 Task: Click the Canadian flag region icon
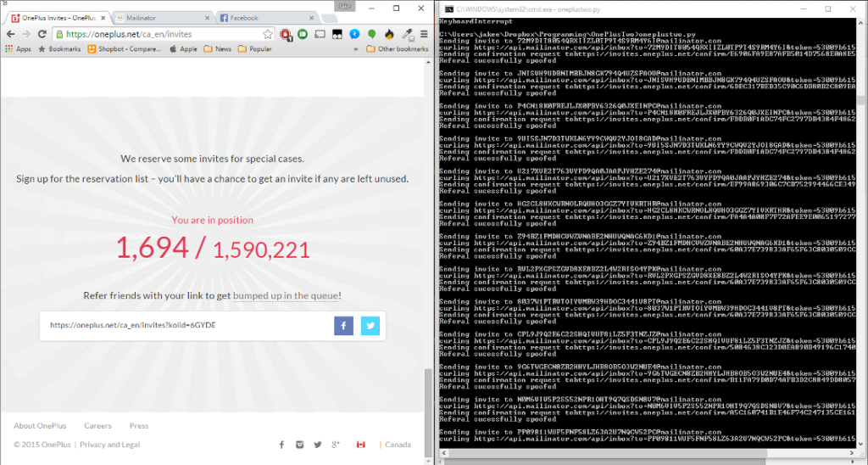361,445
